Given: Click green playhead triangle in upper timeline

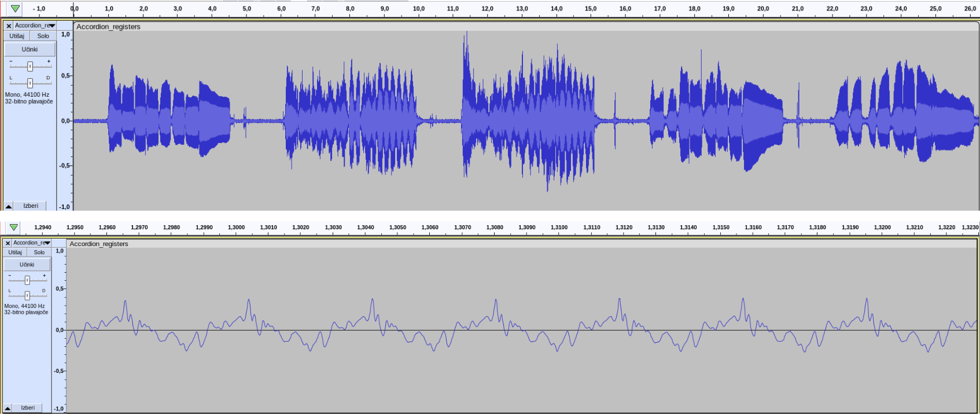Looking at the screenshot, I should (x=15, y=9).
